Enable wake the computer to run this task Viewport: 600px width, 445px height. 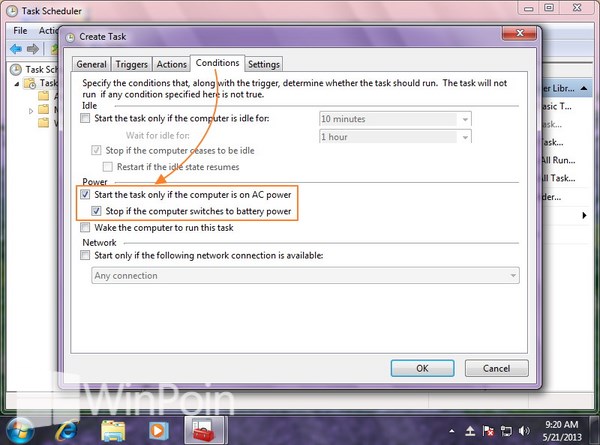(x=85, y=228)
